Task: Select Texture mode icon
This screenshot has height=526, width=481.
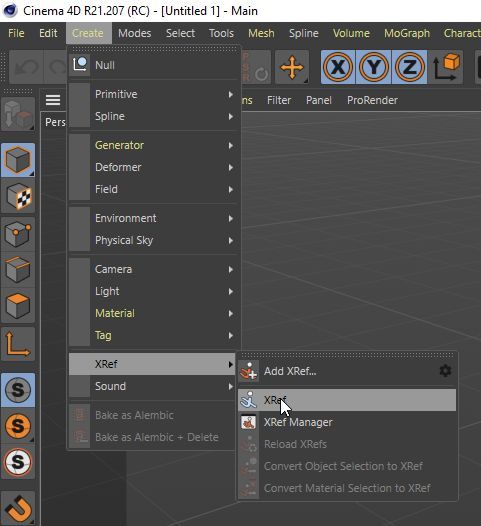Action: tap(18, 196)
